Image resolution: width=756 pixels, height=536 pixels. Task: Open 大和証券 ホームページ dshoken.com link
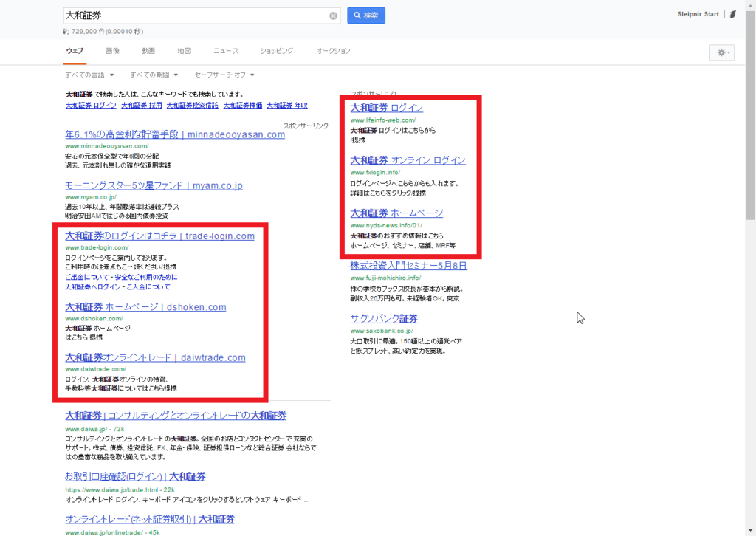pyautogui.click(x=145, y=307)
